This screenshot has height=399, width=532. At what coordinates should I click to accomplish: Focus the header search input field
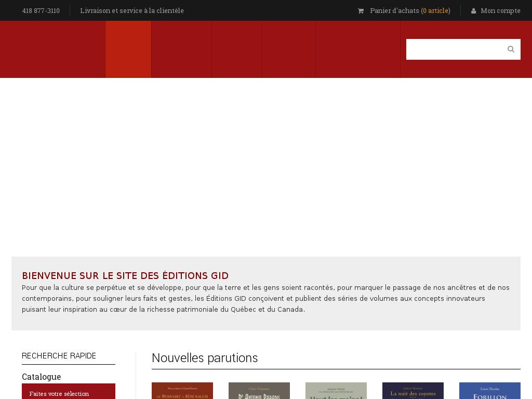[454, 49]
